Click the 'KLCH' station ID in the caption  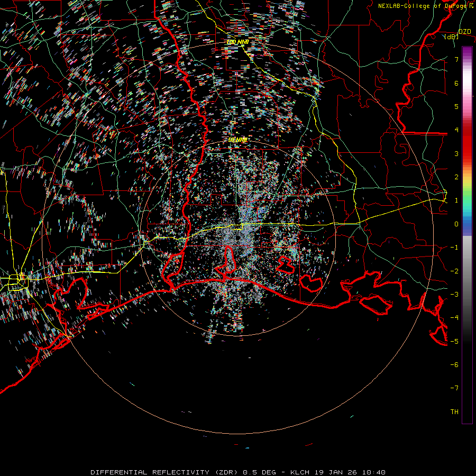pyautogui.click(x=300, y=472)
